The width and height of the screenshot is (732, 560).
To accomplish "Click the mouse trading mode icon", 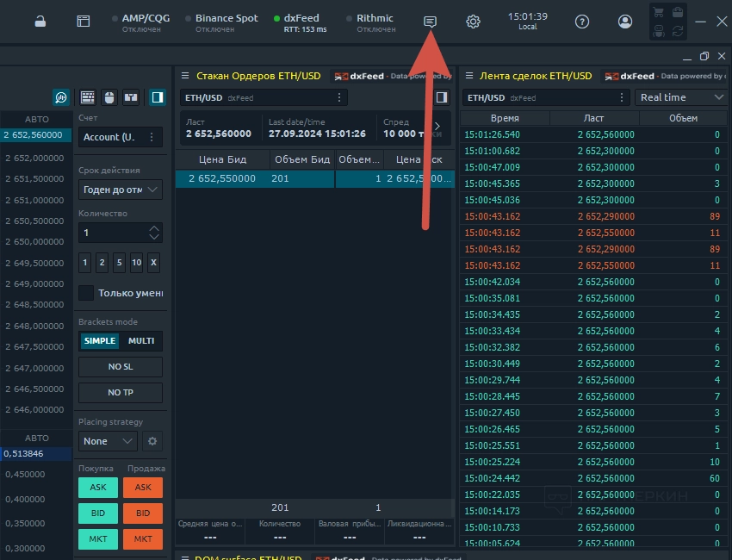I will (109, 97).
